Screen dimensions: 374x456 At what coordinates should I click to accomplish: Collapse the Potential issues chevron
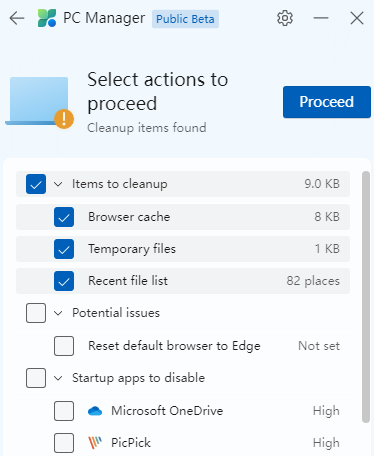pos(58,313)
